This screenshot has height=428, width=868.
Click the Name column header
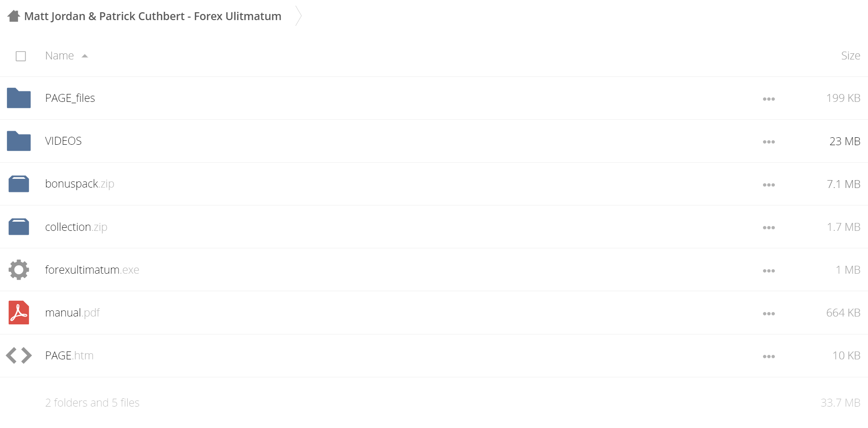[59, 56]
